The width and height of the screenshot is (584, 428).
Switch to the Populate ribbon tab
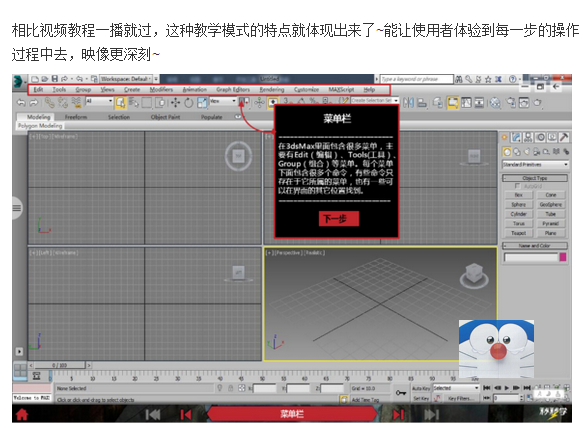tap(211, 117)
